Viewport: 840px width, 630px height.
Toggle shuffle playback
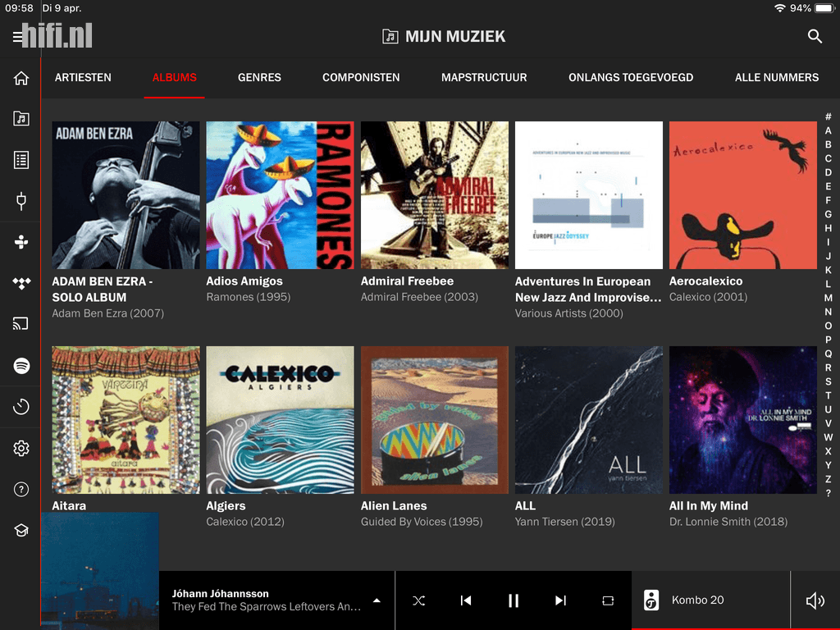[419, 600]
